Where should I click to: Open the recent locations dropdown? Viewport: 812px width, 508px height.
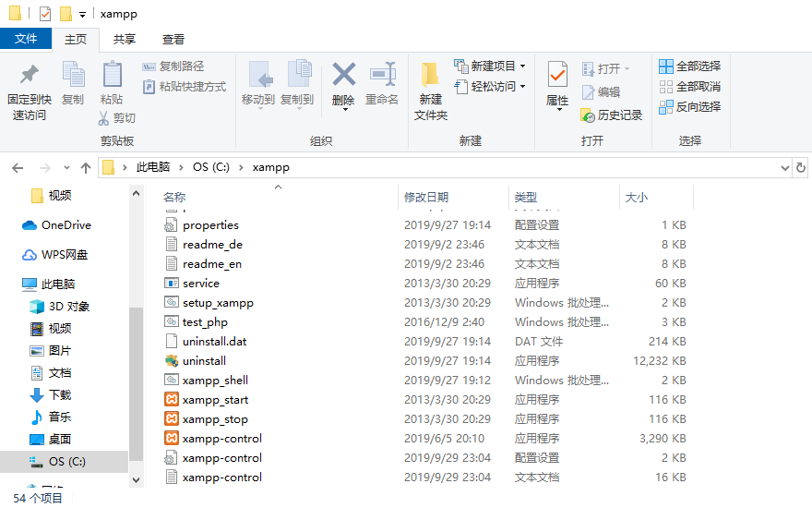coord(66,168)
